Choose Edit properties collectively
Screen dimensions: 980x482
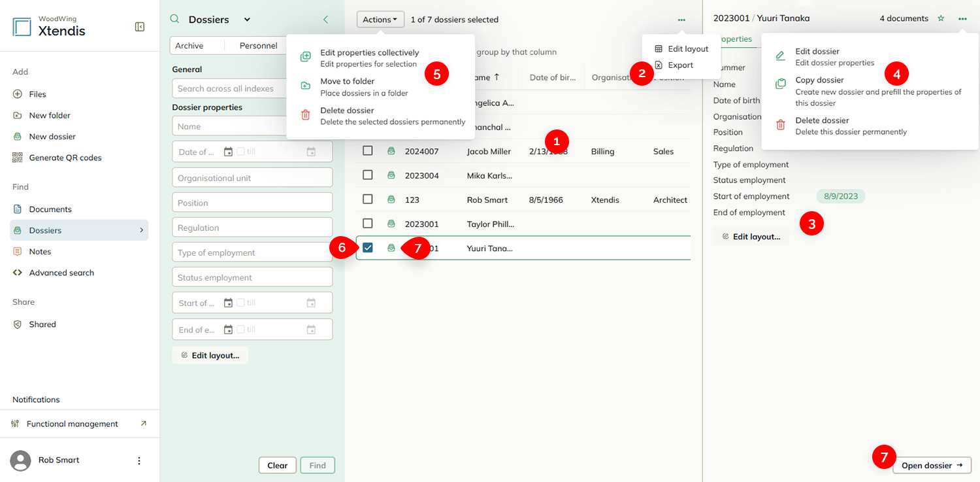(x=369, y=58)
